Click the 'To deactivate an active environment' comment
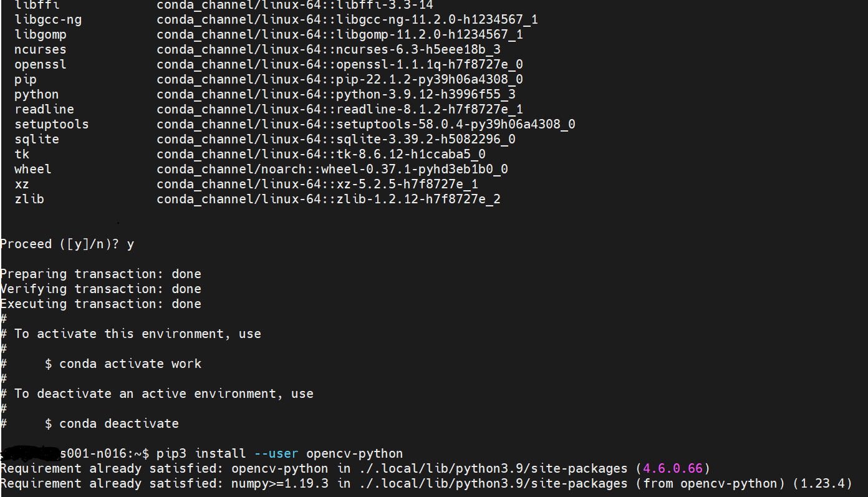This screenshot has height=497, width=868. click(x=163, y=394)
